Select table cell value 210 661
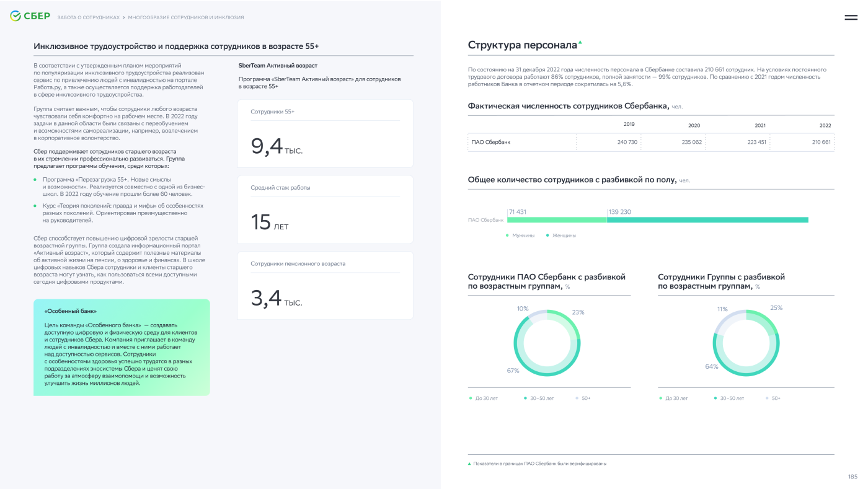Screen dimensions: 868x489 tap(821, 142)
